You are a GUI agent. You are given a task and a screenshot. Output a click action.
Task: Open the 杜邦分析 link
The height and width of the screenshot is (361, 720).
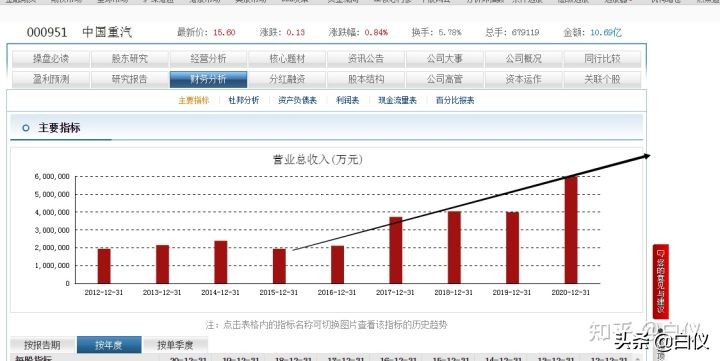click(x=244, y=100)
